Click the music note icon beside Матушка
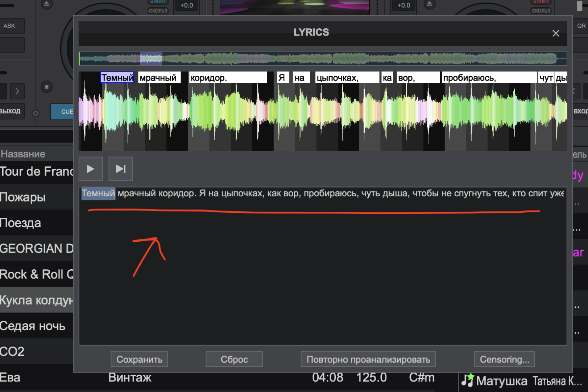 (x=467, y=380)
